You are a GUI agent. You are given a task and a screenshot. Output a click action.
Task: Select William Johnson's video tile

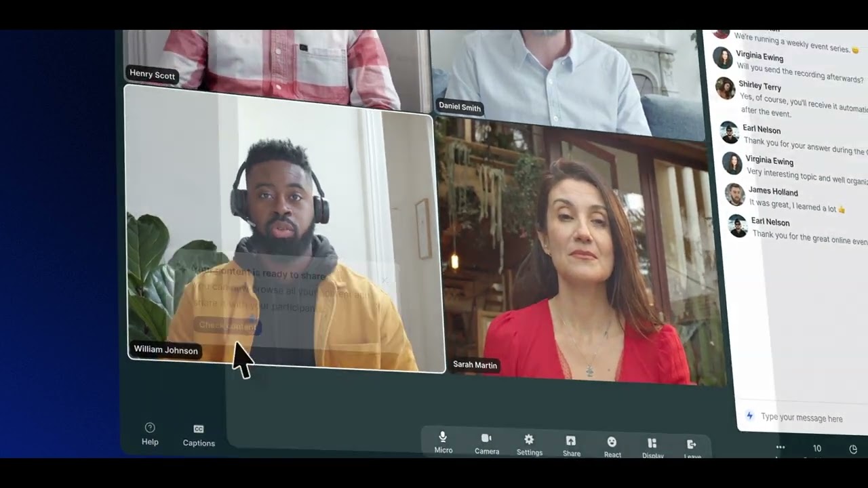[285, 229]
